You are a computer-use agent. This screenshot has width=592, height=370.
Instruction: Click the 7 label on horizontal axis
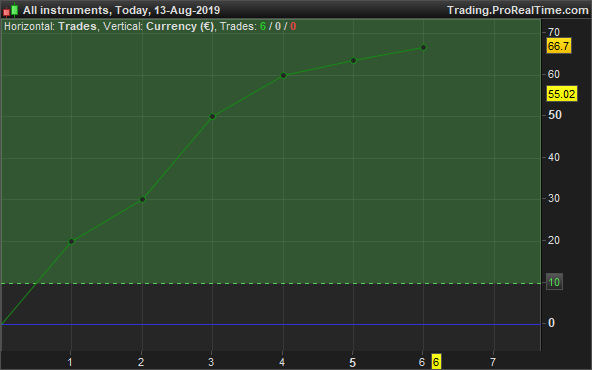click(493, 362)
